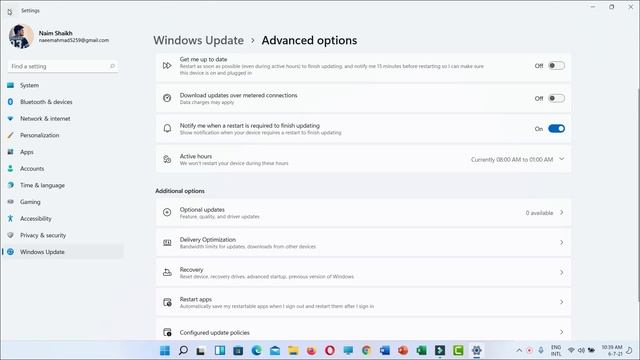The width and height of the screenshot is (640, 360).
Task: Click the back arrow in Settings title bar
Action: click(10, 11)
